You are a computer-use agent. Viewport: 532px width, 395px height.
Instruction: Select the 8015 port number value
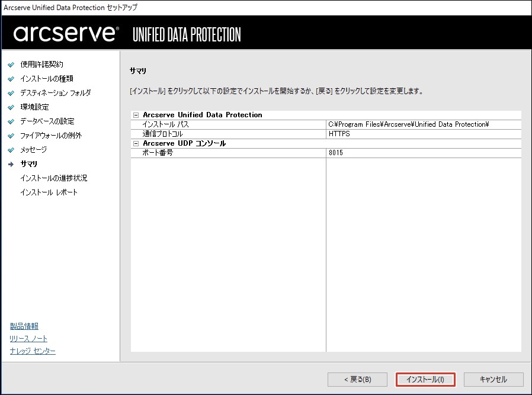tap(335, 153)
